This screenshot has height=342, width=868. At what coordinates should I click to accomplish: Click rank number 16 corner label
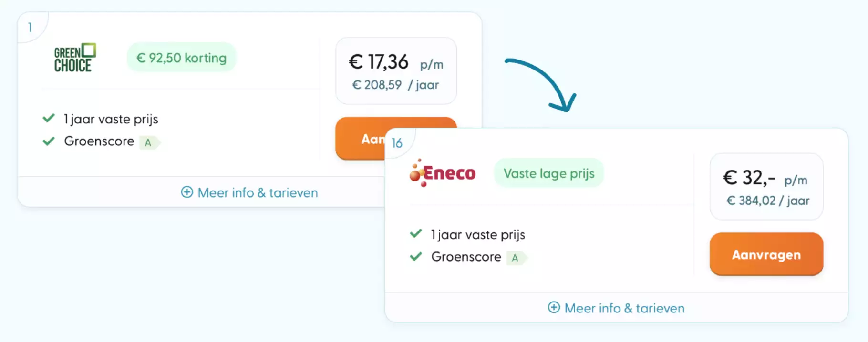[x=397, y=143]
